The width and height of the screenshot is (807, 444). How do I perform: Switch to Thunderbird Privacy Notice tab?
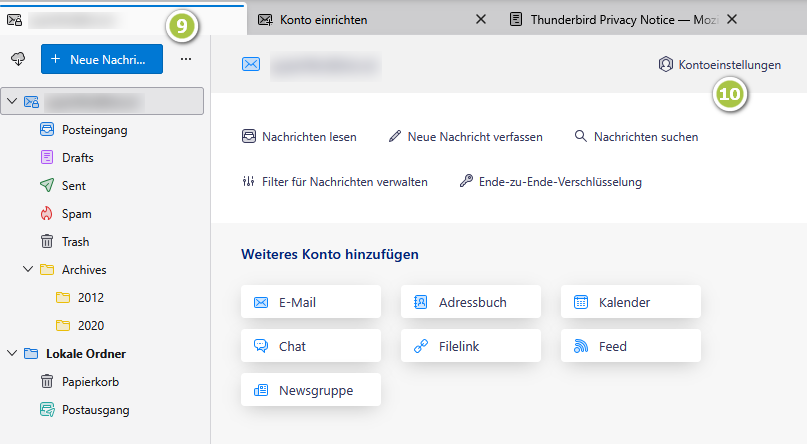pos(623,20)
